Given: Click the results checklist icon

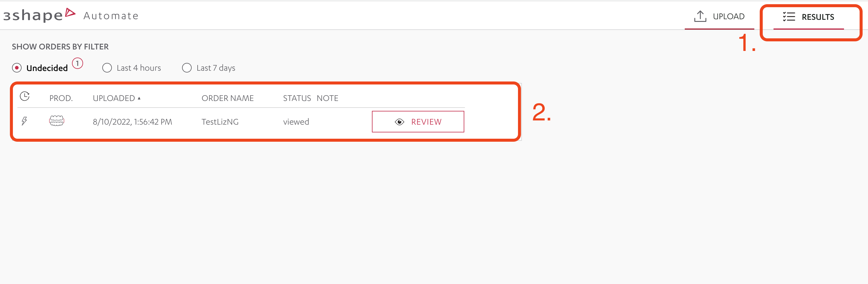Looking at the screenshot, I should click(789, 16).
